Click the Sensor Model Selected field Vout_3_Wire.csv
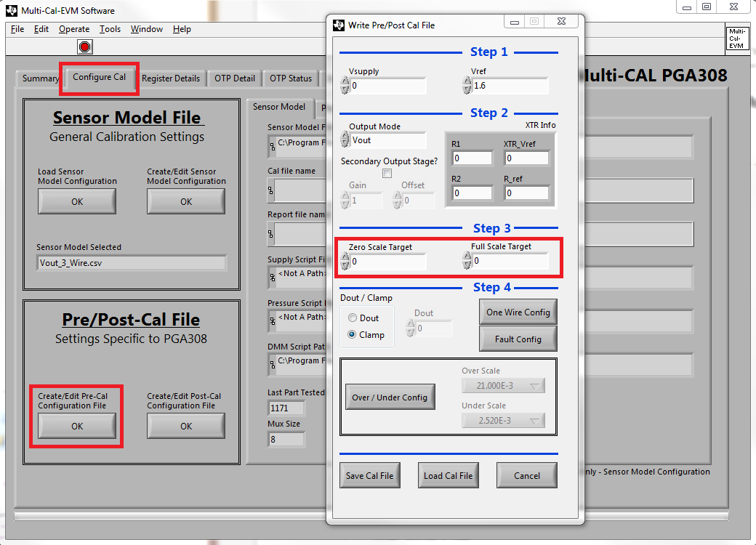 131,263
